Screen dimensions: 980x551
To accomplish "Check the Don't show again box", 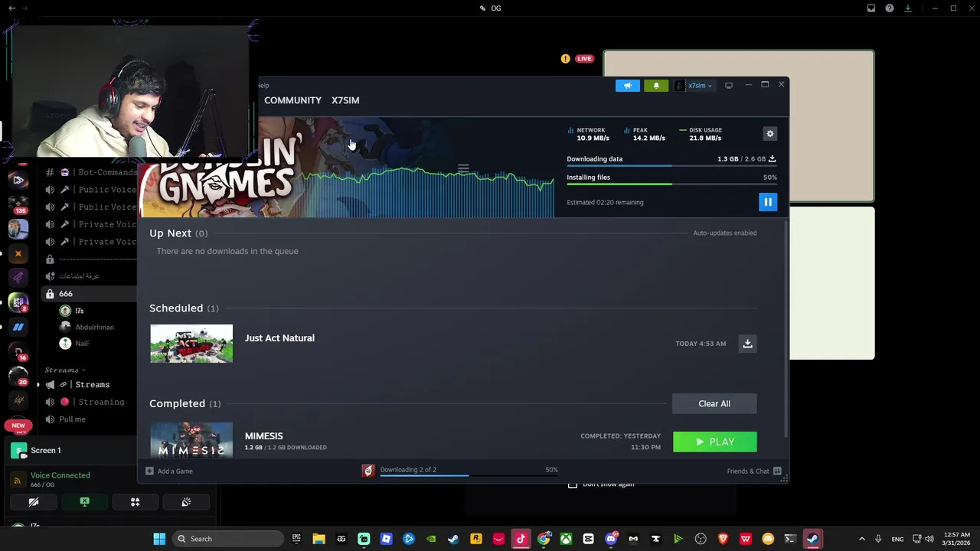I will [x=573, y=484].
